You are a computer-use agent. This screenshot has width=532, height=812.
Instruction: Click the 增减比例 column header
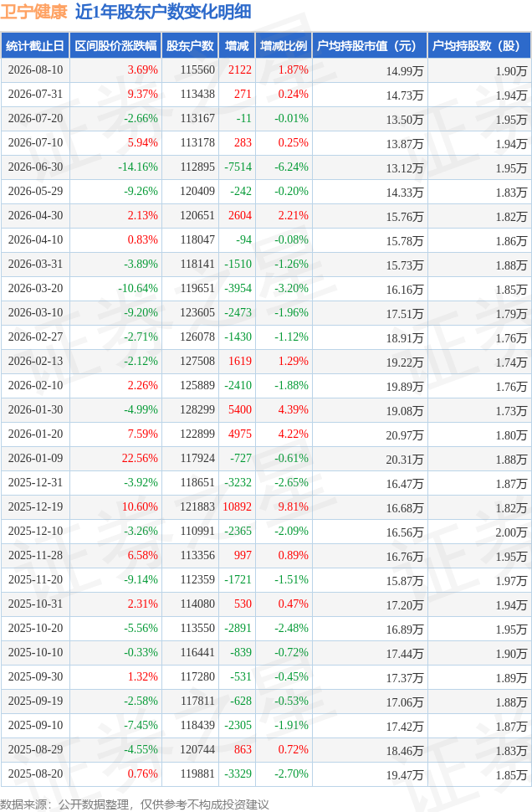pos(284,46)
